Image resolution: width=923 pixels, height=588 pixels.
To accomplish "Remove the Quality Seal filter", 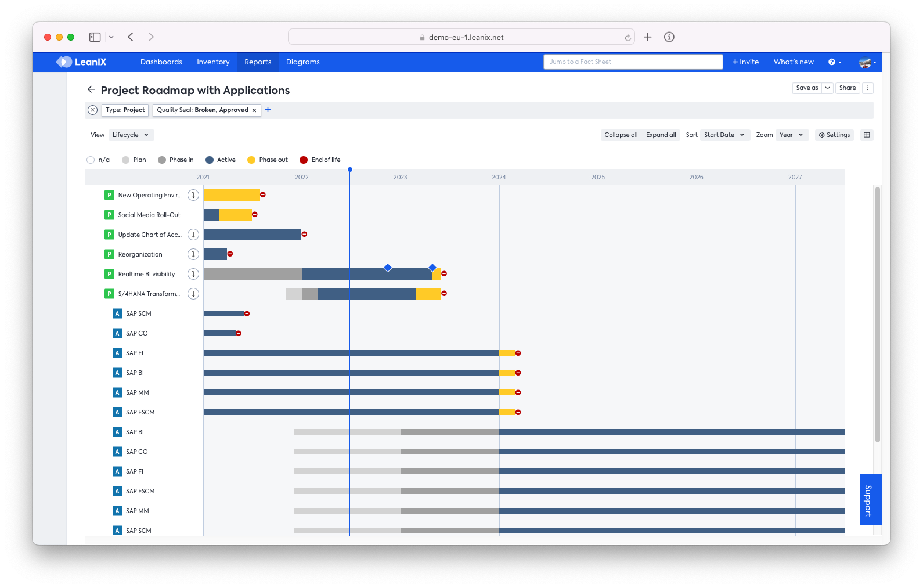I will coord(254,110).
